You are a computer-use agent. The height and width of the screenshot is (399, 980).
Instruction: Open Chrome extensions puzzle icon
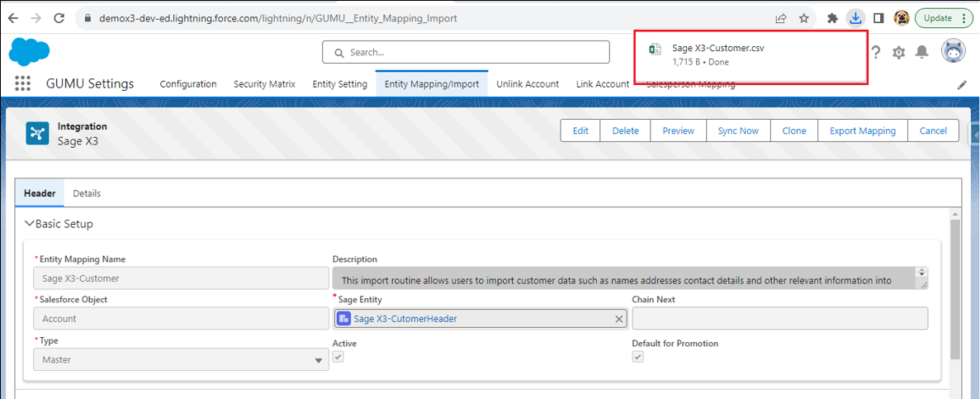tap(832, 18)
